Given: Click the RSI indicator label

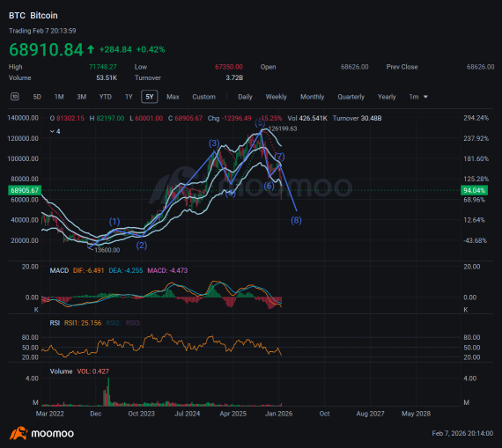Looking at the screenshot, I should [55, 323].
